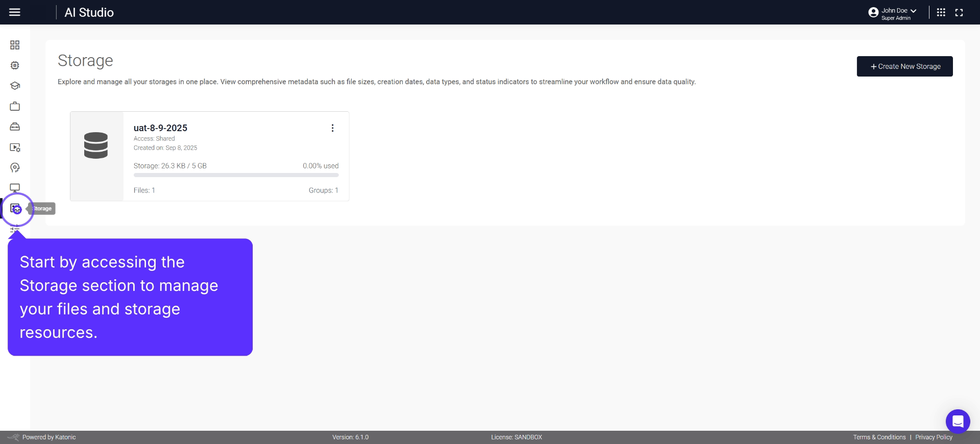Image resolution: width=980 pixels, height=444 pixels.
Task: Toggle fullscreen mode icon
Action: [959, 12]
